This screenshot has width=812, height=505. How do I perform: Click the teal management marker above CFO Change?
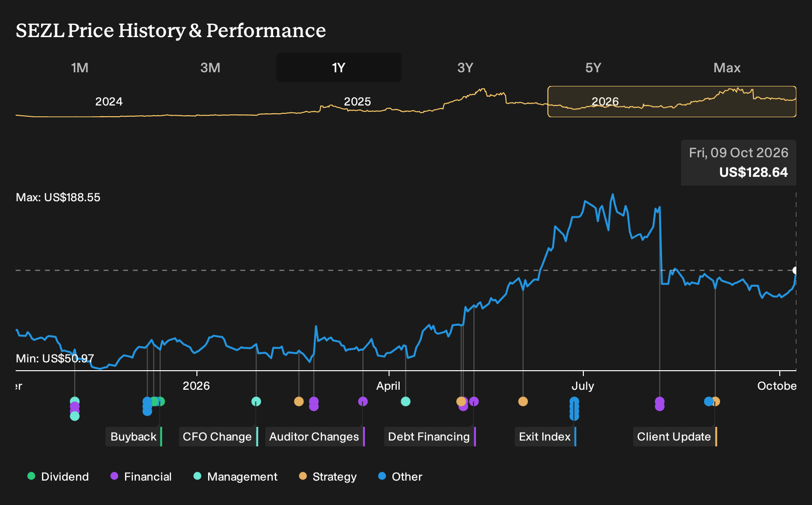[x=256, y=401]
